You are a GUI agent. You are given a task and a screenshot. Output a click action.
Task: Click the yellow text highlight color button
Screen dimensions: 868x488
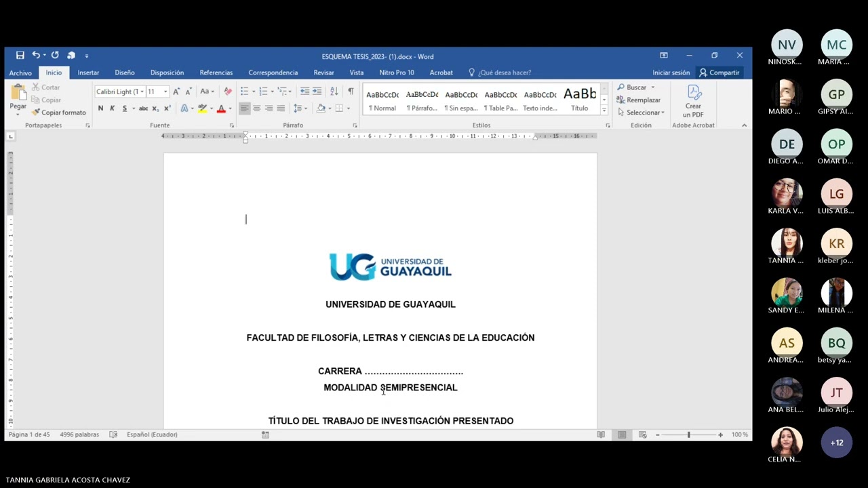coord(202,108)
